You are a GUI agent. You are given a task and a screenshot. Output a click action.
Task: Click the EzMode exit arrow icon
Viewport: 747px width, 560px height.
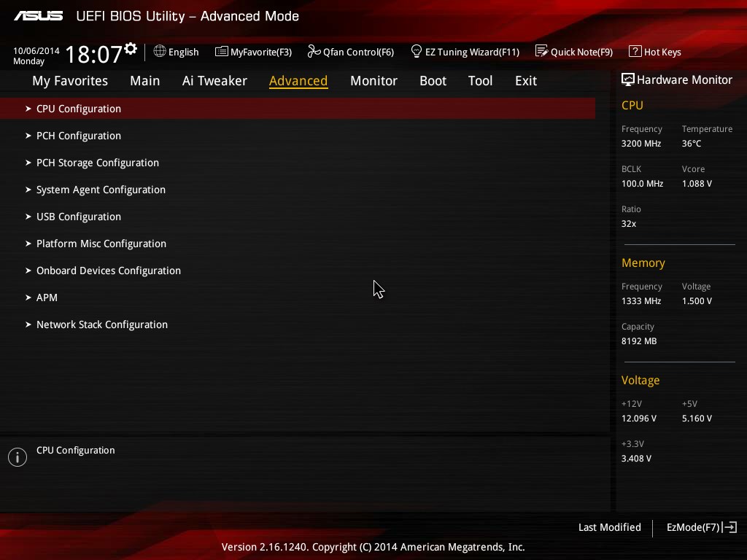[729, 527]
